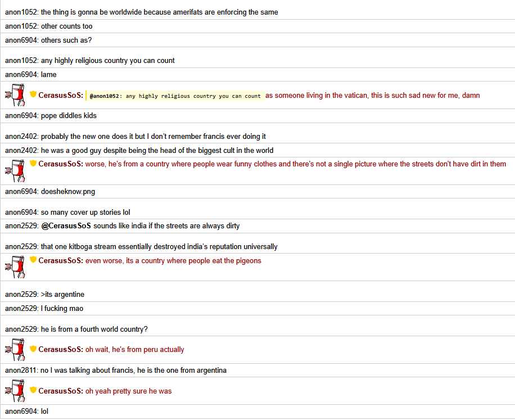515x420 pixels.
Task: Select red text 'oh wait, he's from peru actually'
Action: click(x=135, y=350)
